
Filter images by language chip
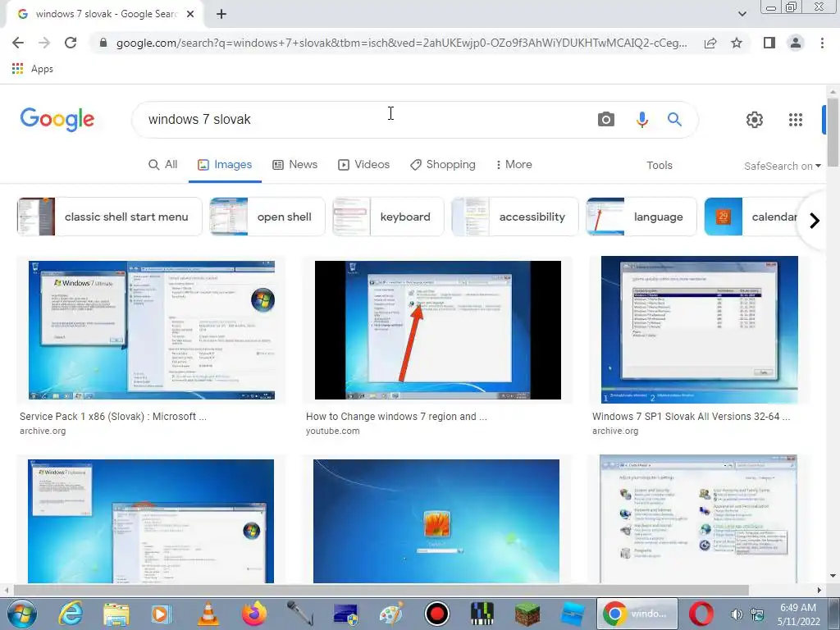[641, 217]
